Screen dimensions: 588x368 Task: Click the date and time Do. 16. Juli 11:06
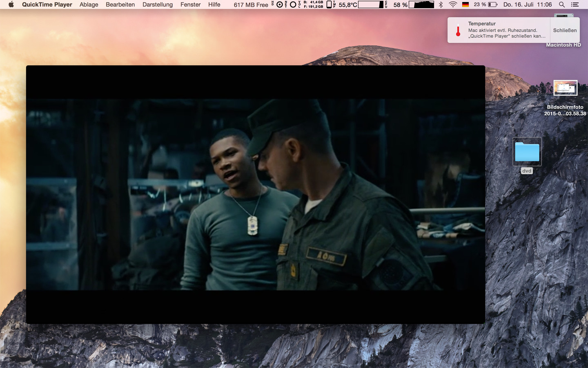pyautogui.click(x=528, y=4)
